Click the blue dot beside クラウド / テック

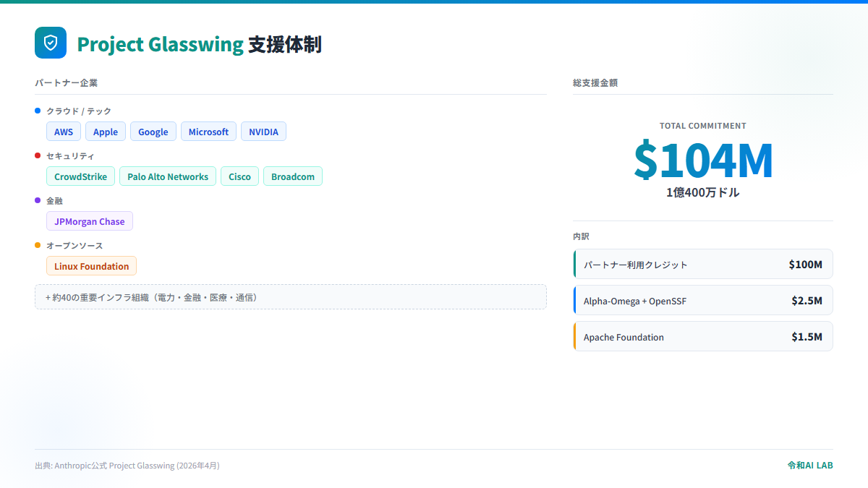point(38,111)
